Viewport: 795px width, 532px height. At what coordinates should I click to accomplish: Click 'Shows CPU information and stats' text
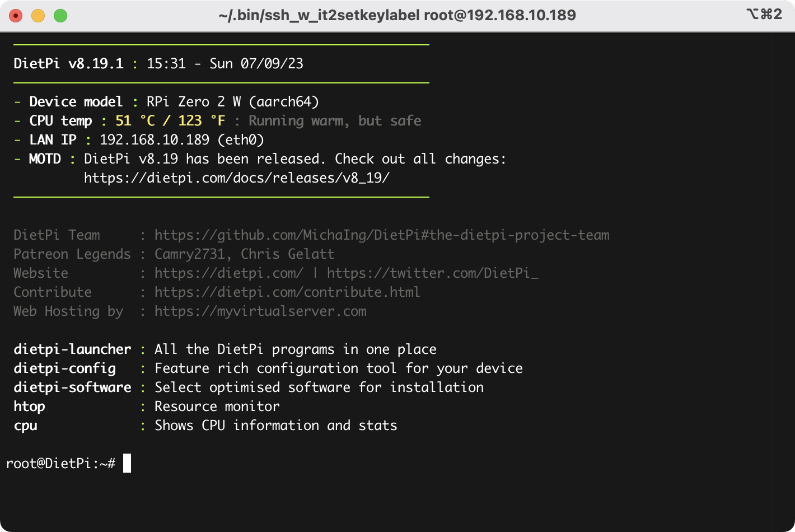click(276, 426)
